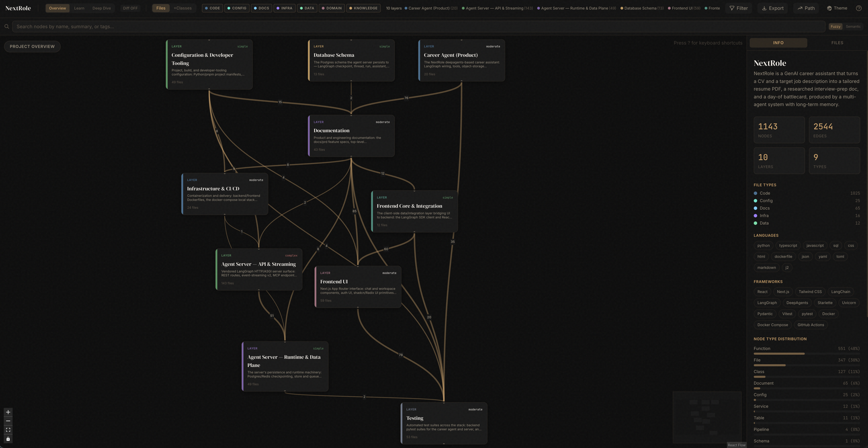Expand Database Schema layer node
Image resolution: width=868 pixels, height=448 pixels.
point(352,61)
